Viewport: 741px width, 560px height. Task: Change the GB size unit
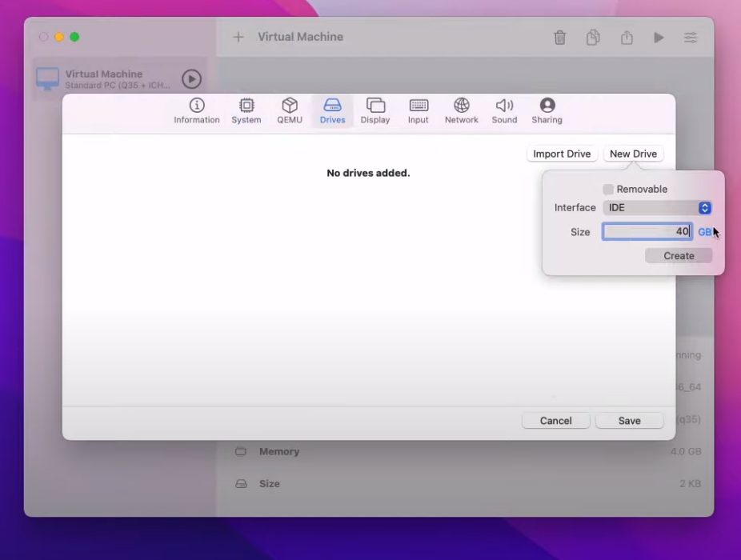[704, 232]
